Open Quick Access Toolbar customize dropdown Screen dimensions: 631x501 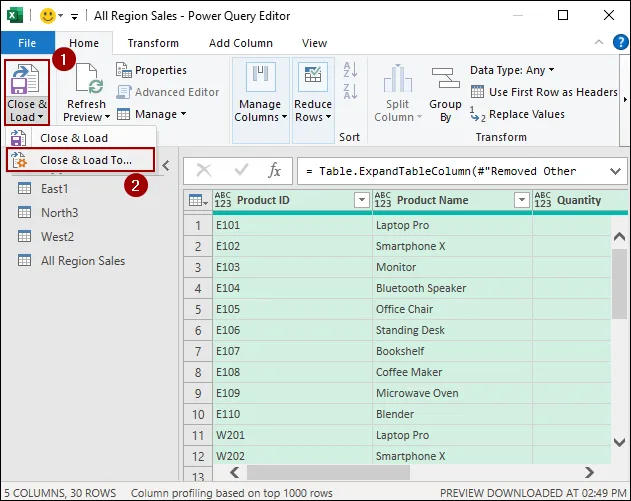74,16
